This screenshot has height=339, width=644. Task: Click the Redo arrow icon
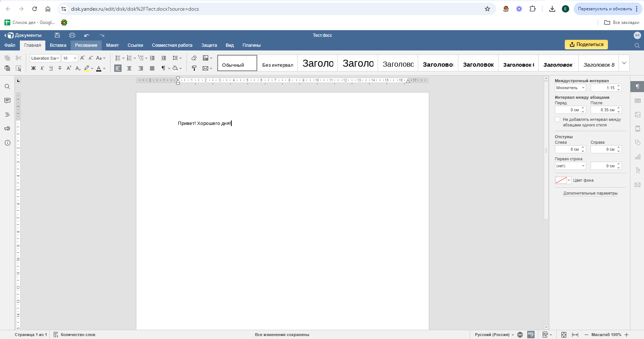[102, 35]
